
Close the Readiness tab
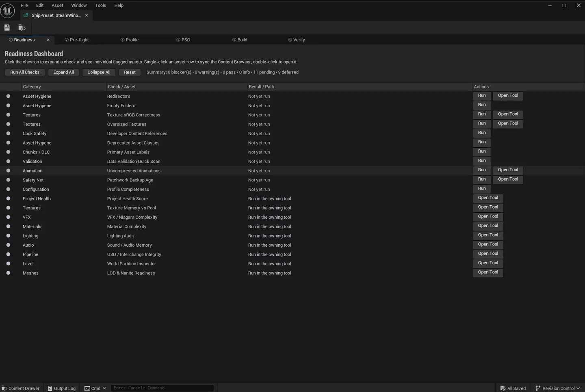click(48, 40)
